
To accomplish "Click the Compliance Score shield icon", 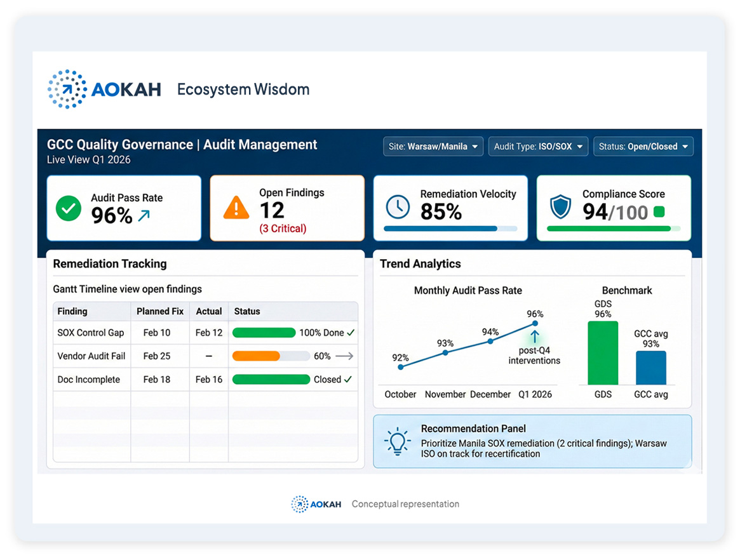I will (x=561, y=207).
